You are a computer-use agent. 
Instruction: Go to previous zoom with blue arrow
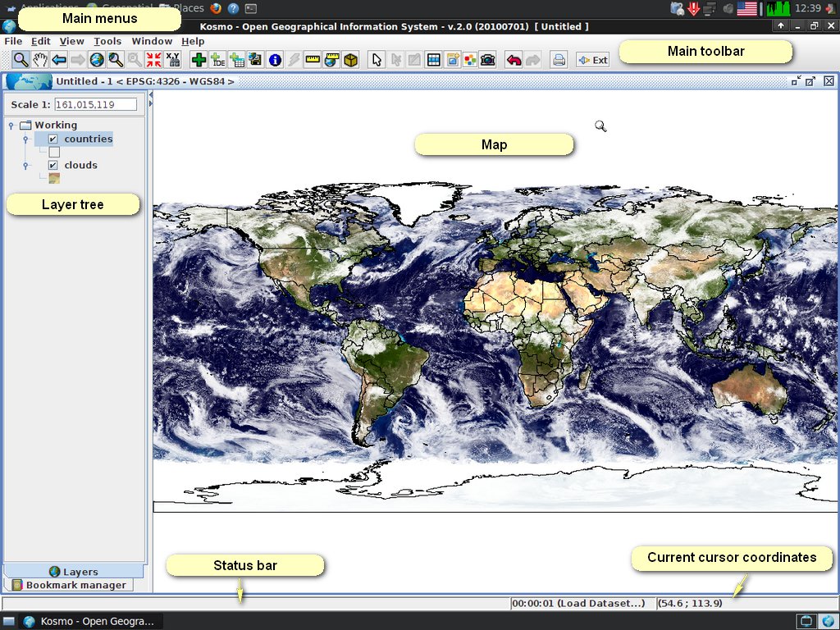59,59
